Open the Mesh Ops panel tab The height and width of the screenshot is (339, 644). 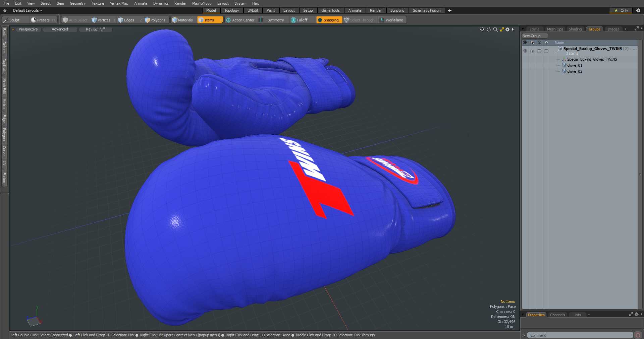pyautogui.click(x=555, y=29)
